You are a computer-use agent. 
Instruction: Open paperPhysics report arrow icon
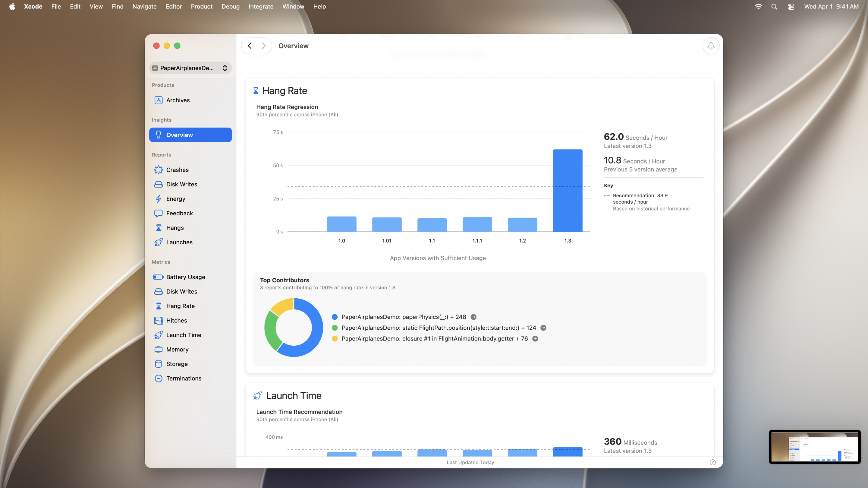click(473, 317)
